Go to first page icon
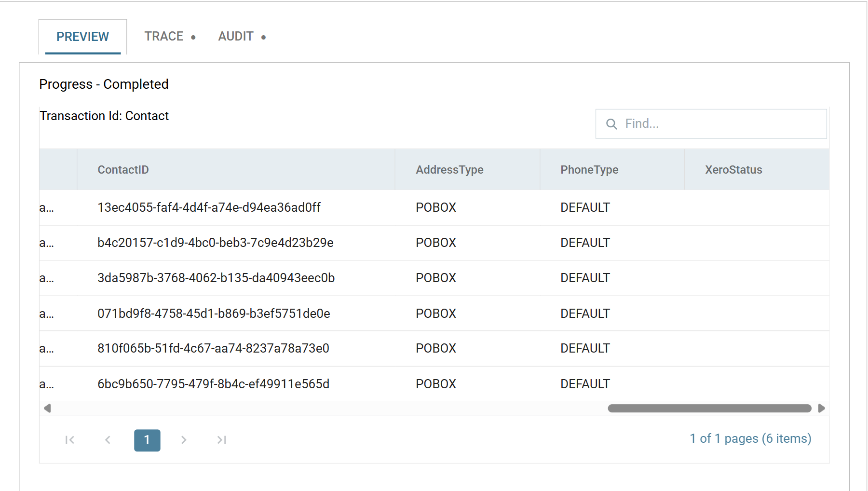The image size is (868, 491). tap(70, 440)
